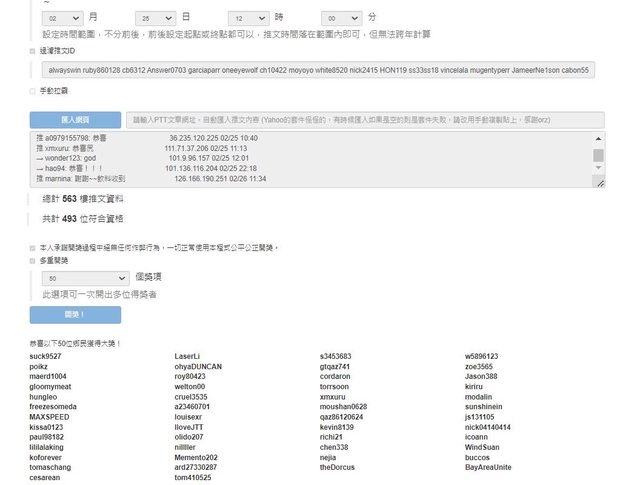640x485 pixels.
Task: Click the comments list scrollbar thumb
Action: [x=598, y=156]
